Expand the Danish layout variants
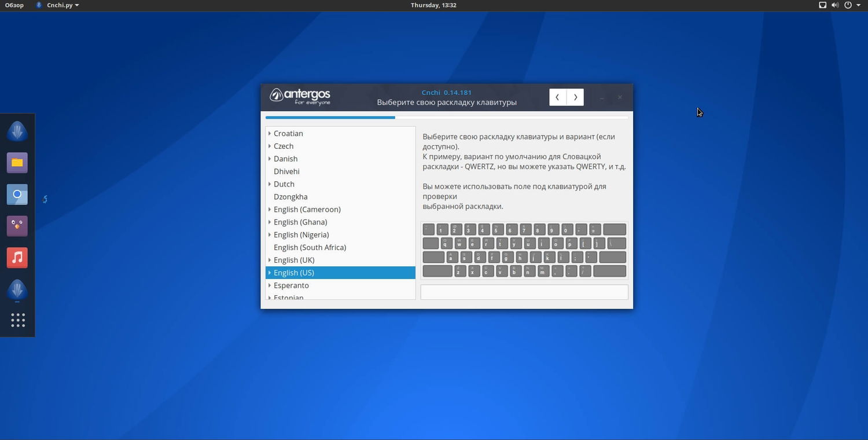This screenshot has height=440, width=868. pyautogui.click(x=270, y=159)
